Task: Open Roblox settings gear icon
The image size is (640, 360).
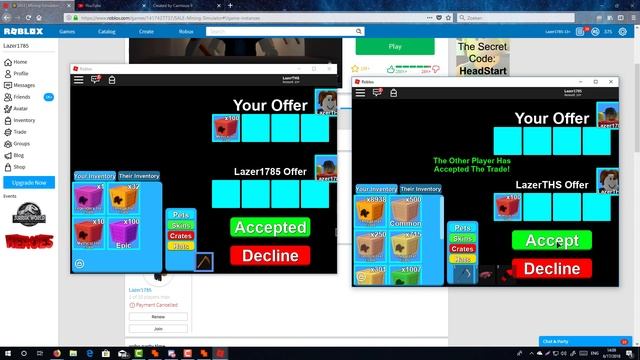Action: point(622,31)
